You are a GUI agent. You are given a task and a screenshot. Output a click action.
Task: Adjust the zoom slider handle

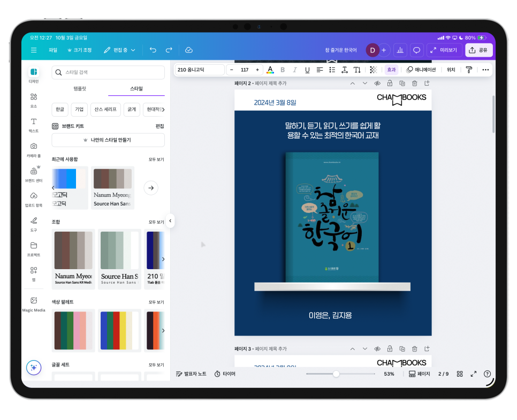coord(336,374)
